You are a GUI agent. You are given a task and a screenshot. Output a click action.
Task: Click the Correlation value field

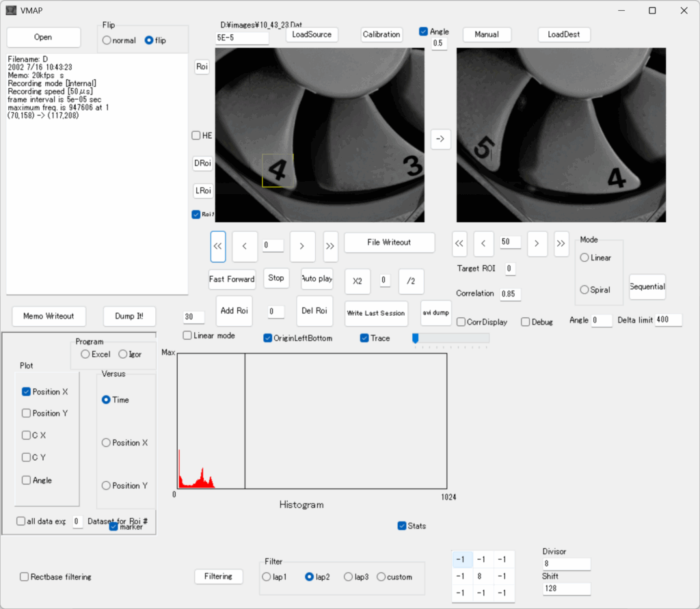click(509, 294)
